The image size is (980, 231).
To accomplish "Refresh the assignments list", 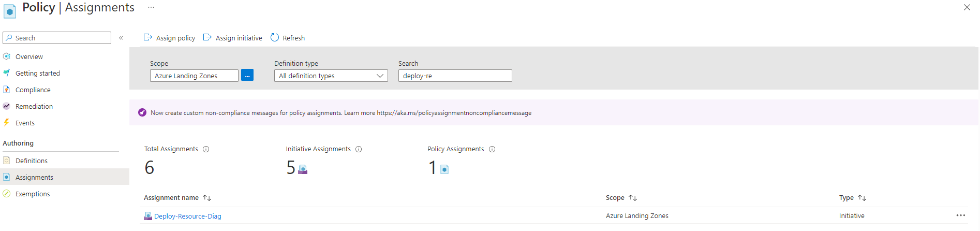I will (x=288, y=38).
